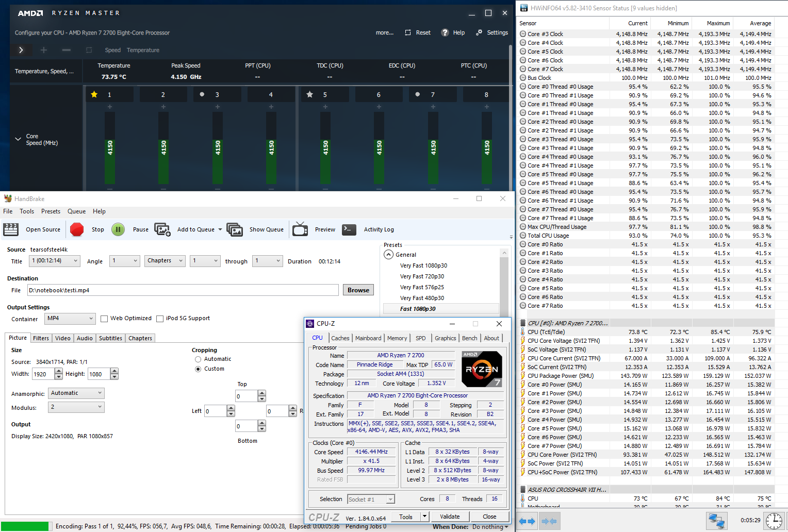The image size is (788, 532).
Task: Click HWiNFO collapse columns arrows icon
Action: [x=550, y=521]
